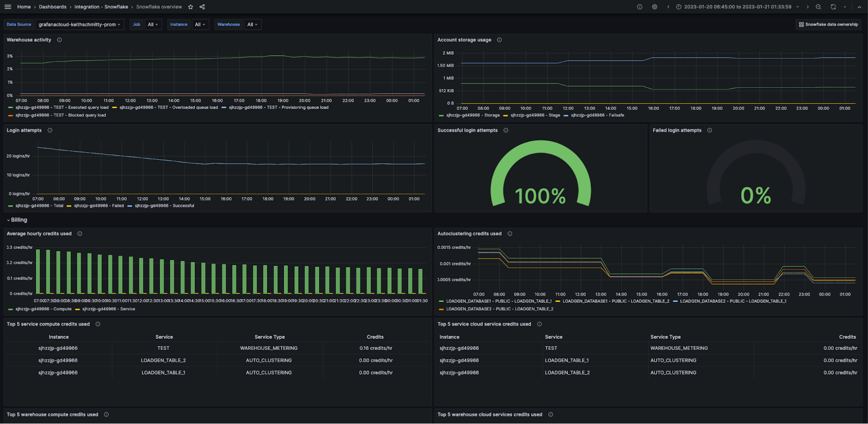
Task: Open the Warehouse All dropdown
Action: [x=252, y=24]
